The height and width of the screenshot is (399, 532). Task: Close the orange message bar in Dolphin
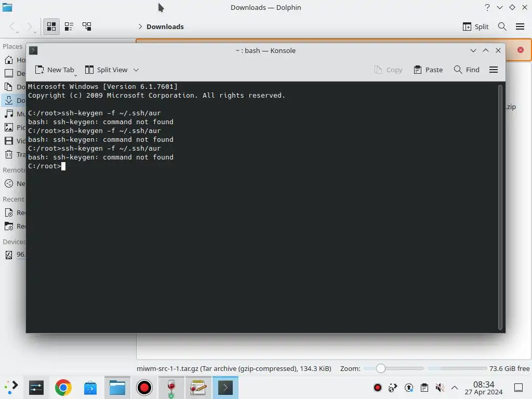click(x=521, y=50)
